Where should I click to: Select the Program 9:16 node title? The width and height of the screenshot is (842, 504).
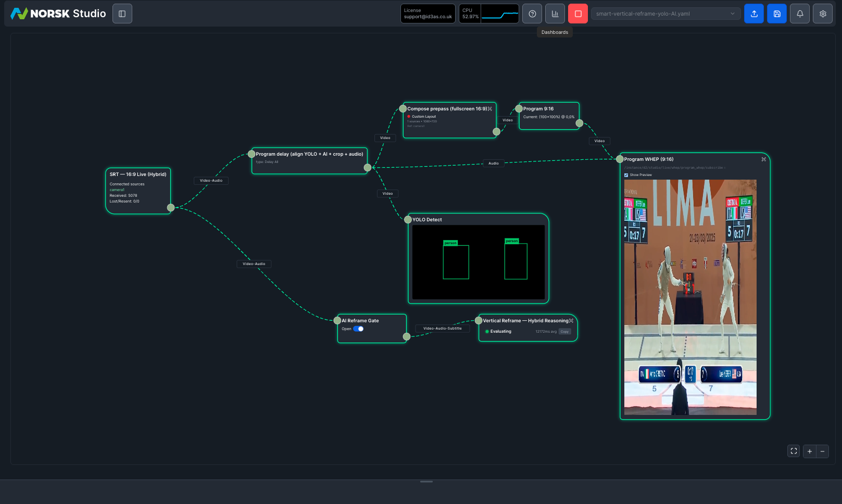click(x=538, y=109)
